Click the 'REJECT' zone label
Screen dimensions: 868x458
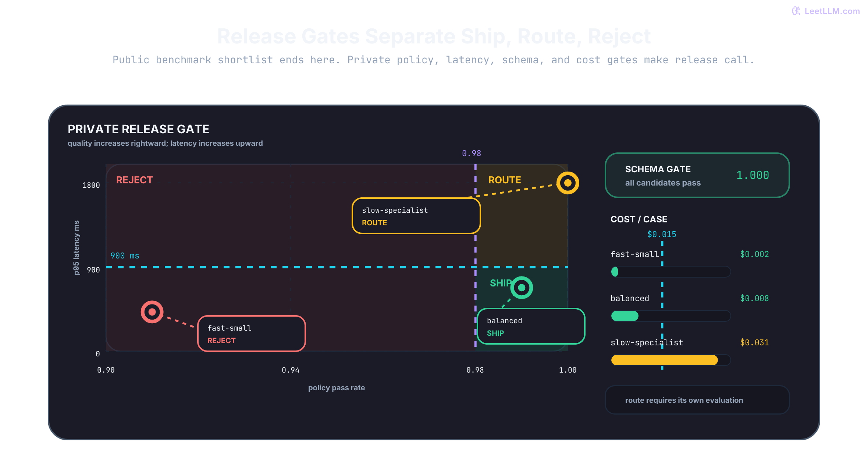[134, 180]
